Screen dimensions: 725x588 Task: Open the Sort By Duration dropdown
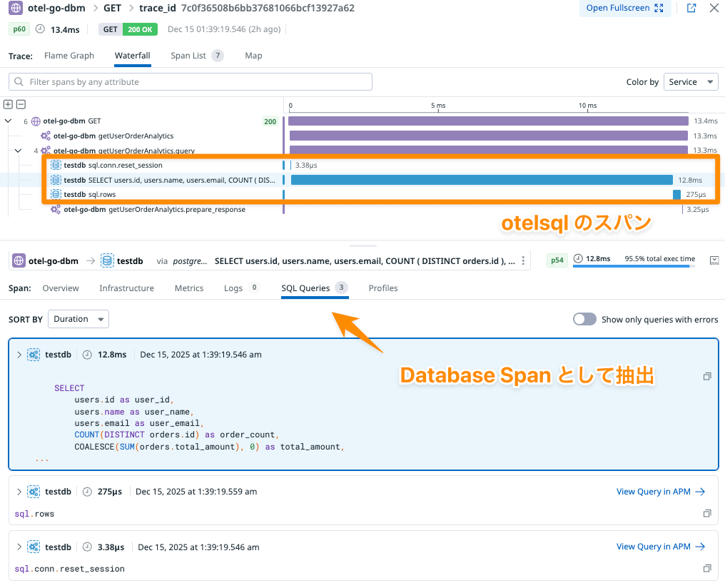(x=78, y=319)
